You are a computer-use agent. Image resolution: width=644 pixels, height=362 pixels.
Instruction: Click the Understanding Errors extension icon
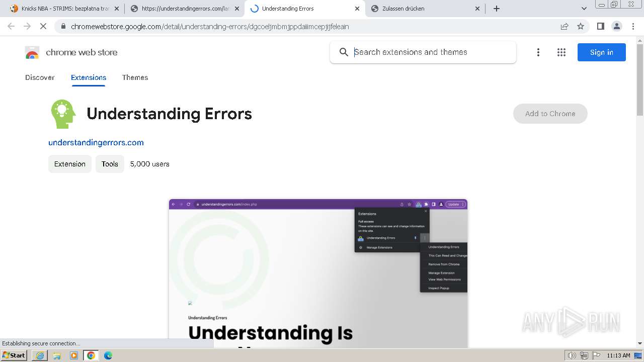pos(63,114)
